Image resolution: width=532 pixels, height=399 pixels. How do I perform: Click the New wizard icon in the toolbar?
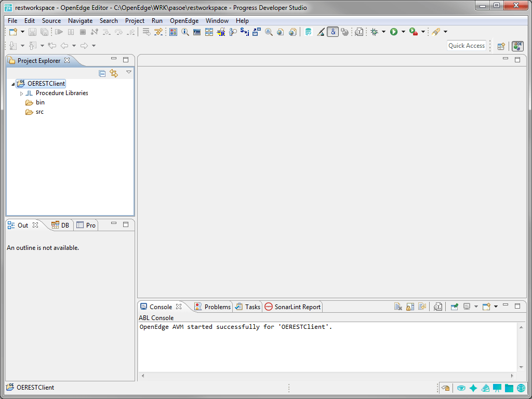[13, 32]
